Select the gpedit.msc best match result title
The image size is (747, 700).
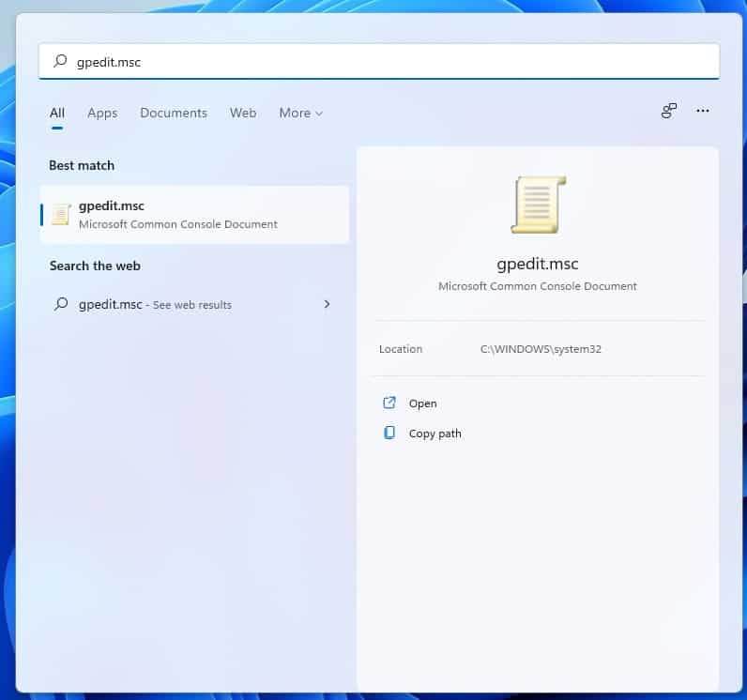tap(112, 206)
